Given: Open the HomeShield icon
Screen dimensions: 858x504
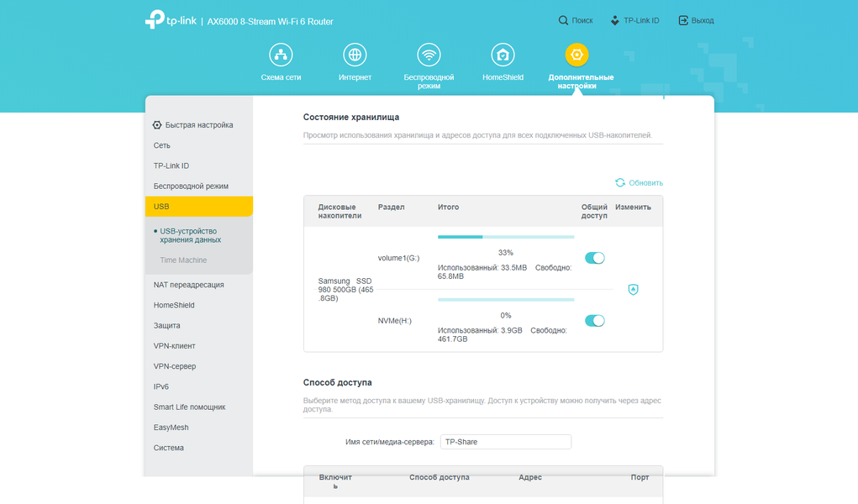Looking at the screenshot, I should (503, 55).
